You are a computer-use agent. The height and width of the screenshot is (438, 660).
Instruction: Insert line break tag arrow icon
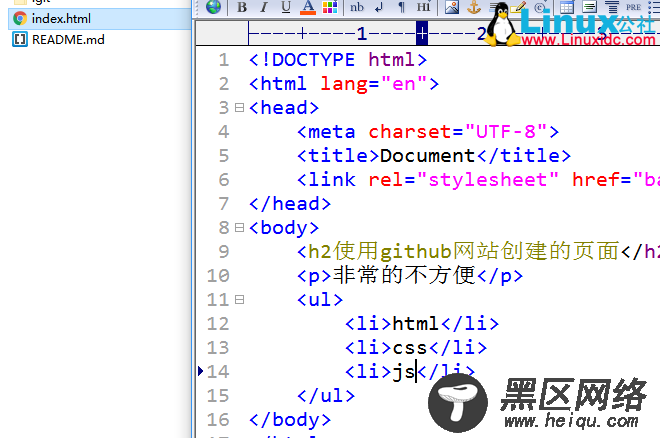(379, 7)
